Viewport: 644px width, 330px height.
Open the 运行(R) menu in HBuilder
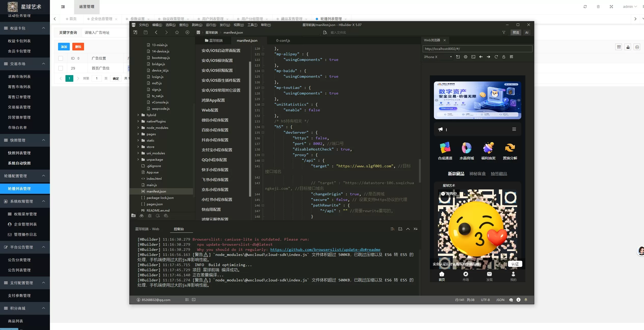coord(211,25)
